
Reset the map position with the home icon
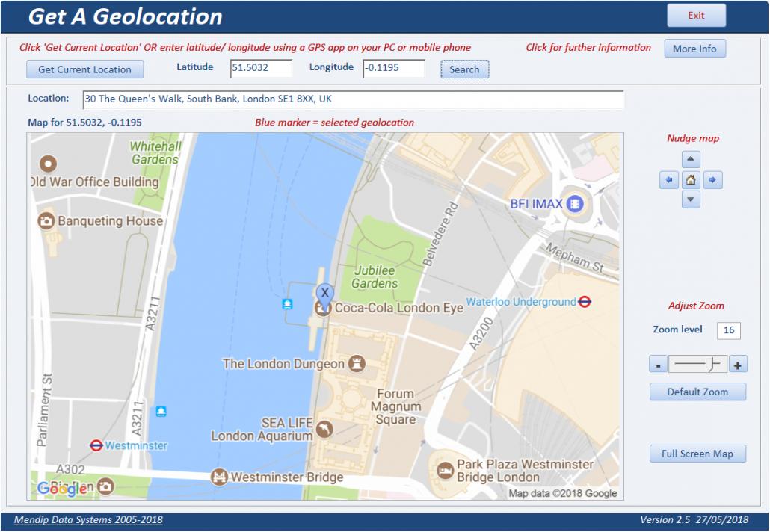coord(691,180)
